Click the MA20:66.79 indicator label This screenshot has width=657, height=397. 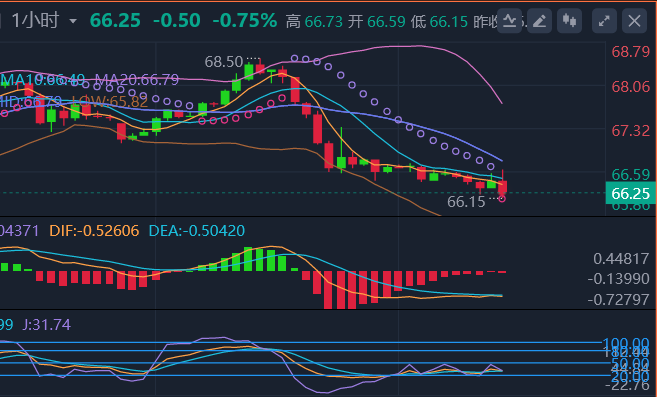tap(137, 79)
